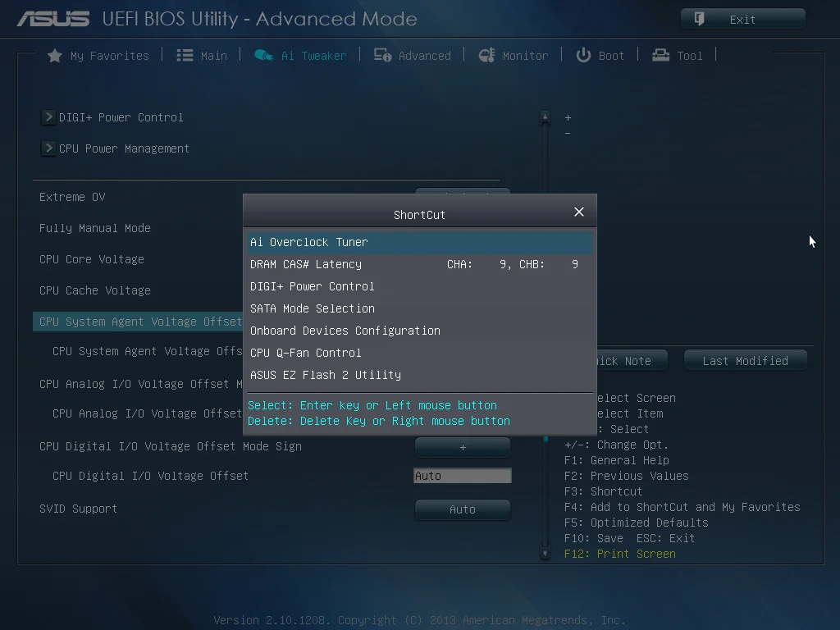Select the SVID Support label

tap(78, 509)
